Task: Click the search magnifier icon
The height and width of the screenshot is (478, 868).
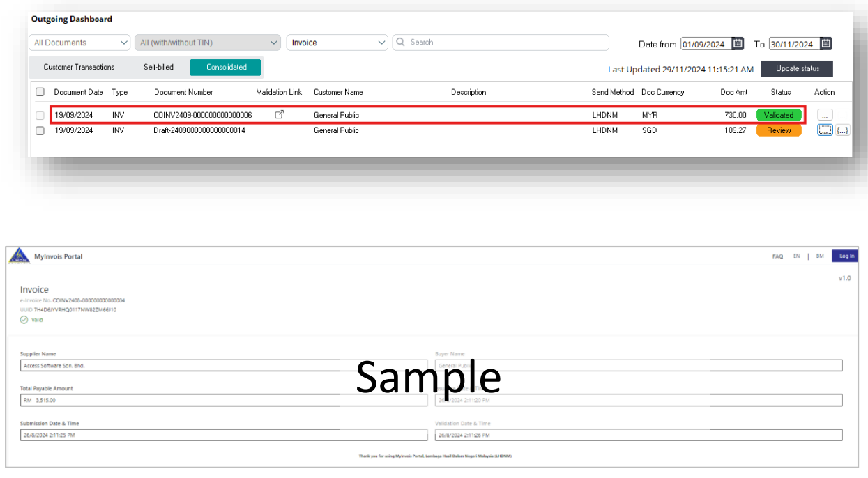Action: point(401,43)
